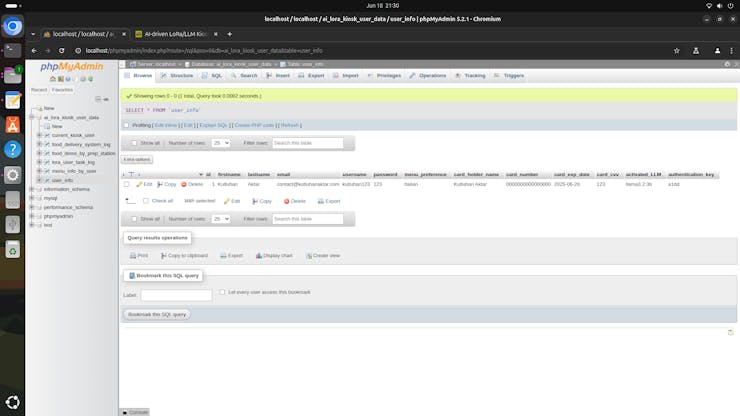This screenshot has height=416, width=740.
Task: Click the collapse-all icon above the database tree
Action: click(x=98, y=99)
